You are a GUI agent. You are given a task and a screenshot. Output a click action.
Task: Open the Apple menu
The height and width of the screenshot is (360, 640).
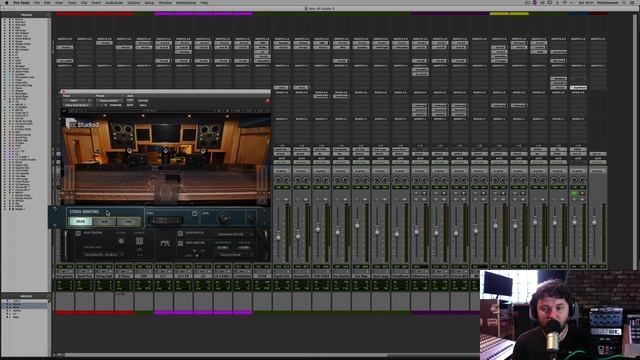pos(7,2)
